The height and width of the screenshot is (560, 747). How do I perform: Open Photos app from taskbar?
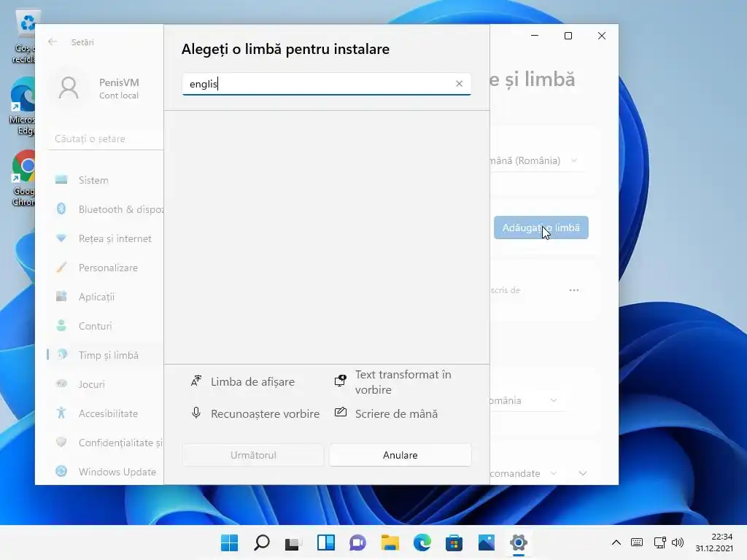click(x=487, y=542)
